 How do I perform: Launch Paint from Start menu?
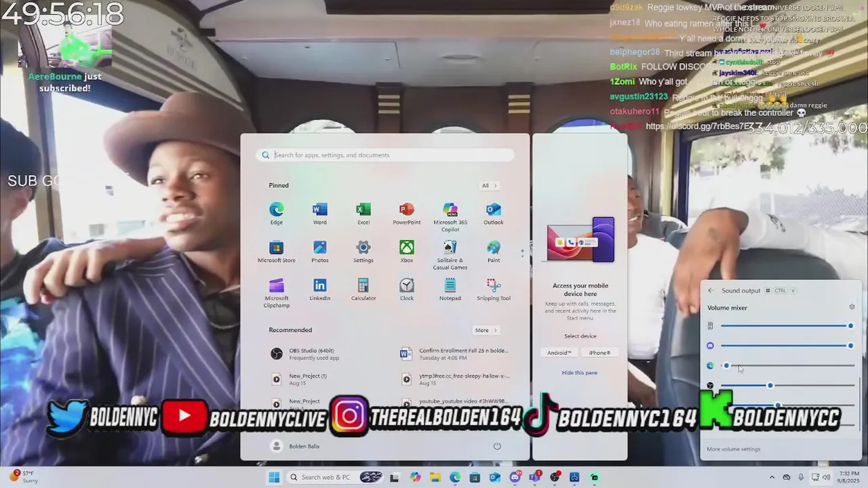pyautogui.click(x=493, y=251)
